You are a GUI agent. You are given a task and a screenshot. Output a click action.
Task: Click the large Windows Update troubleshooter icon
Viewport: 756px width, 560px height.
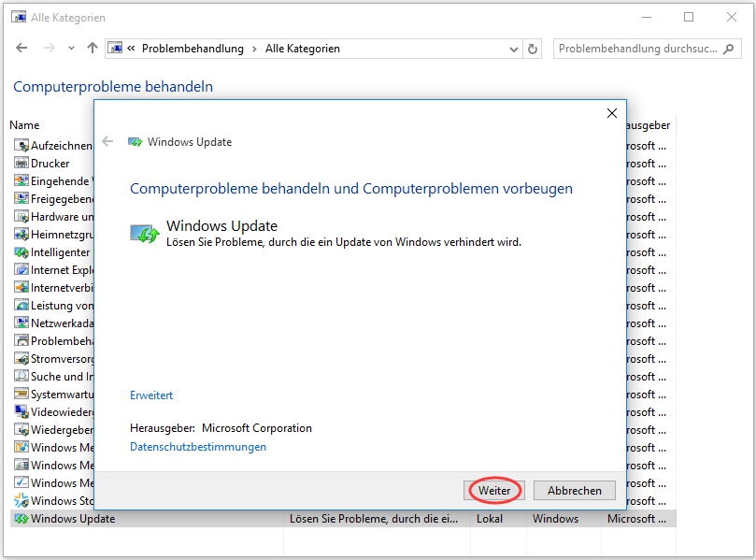(x=145, y=234)
